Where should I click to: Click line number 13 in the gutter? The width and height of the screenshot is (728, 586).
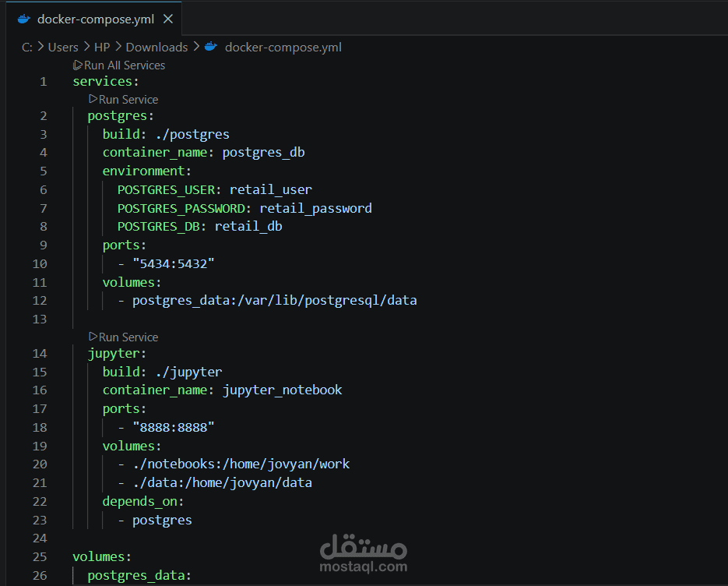click(x=40, y=319)
